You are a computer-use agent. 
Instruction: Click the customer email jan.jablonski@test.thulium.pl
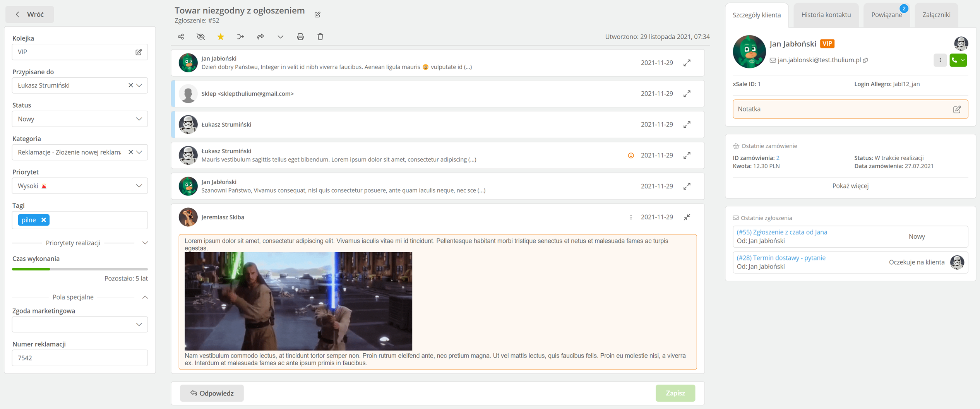pos(819,60)
